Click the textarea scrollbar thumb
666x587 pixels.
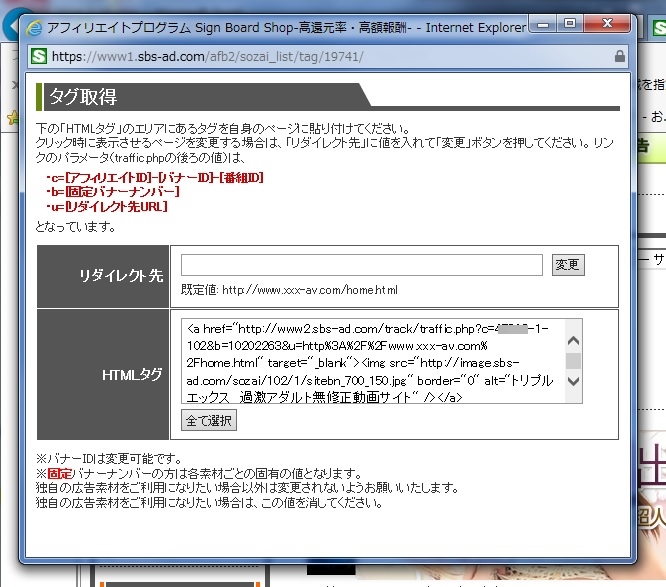click(x=573, y=361)
